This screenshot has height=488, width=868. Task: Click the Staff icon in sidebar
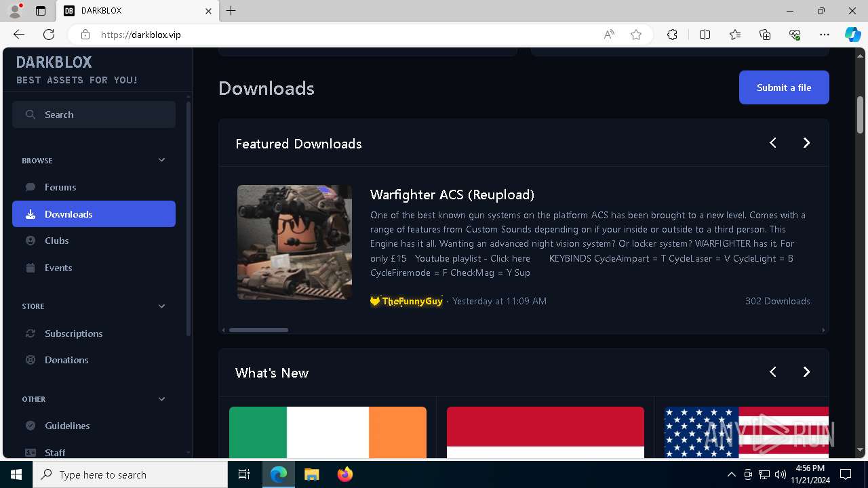[x=31, y=452]
